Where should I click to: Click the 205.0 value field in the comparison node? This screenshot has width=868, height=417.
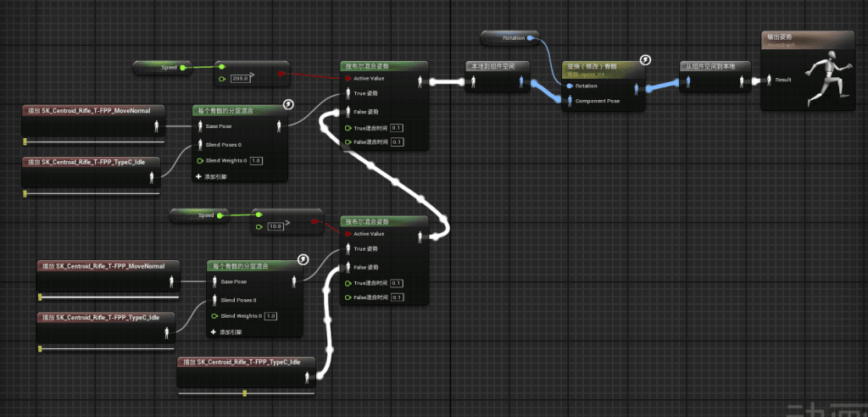pos(240,79)
